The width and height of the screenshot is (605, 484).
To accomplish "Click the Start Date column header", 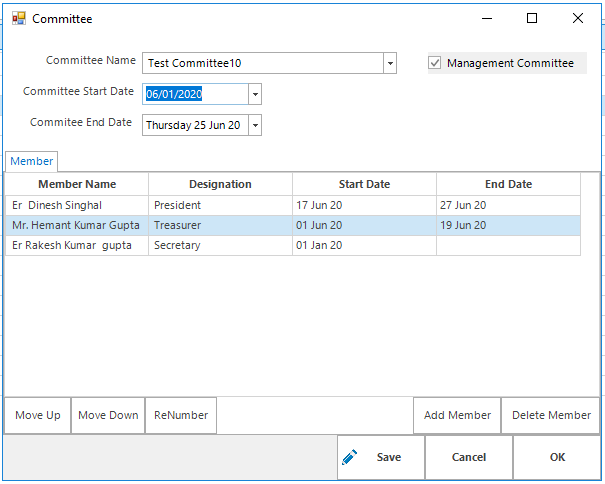I will pyautogui.click(x=364, y=184).
